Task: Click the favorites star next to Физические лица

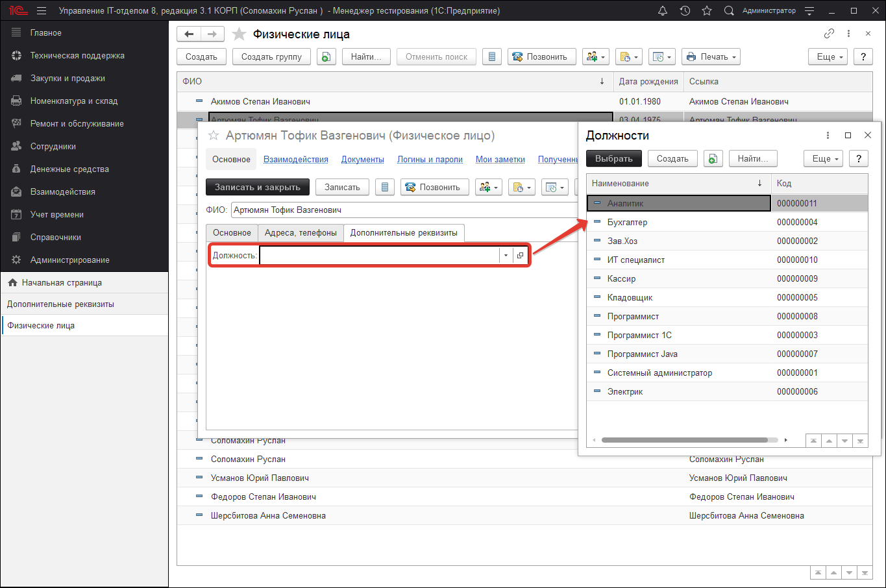Action: [239, 34]
